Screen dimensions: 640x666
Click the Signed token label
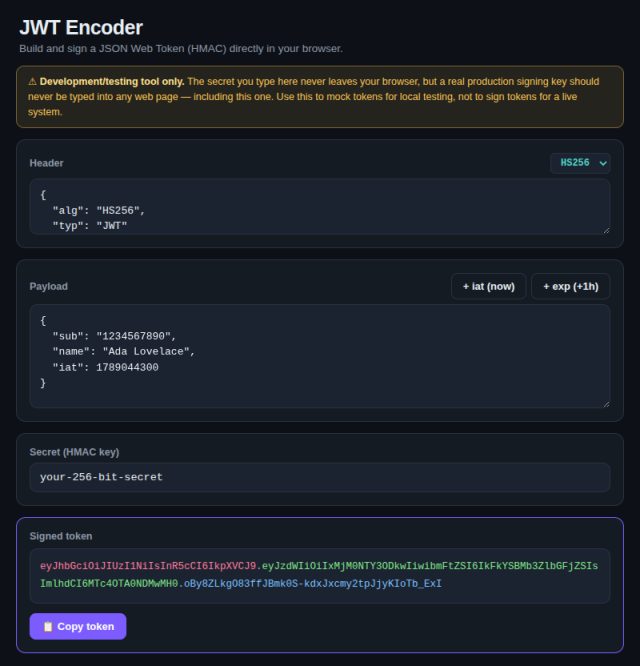[x=61, y=536]
